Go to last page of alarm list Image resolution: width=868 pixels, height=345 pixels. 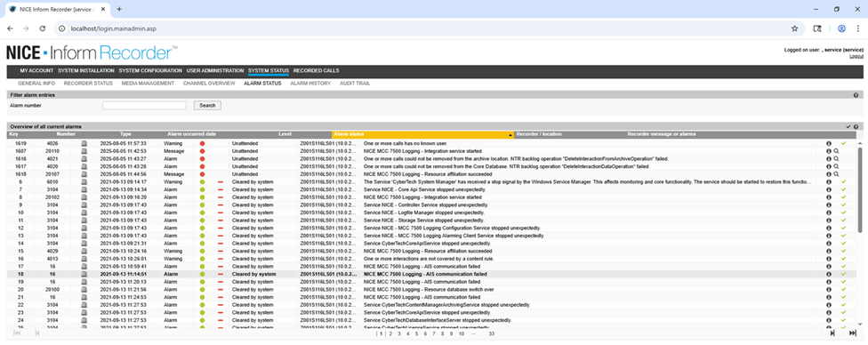click(x=852, y=333)
